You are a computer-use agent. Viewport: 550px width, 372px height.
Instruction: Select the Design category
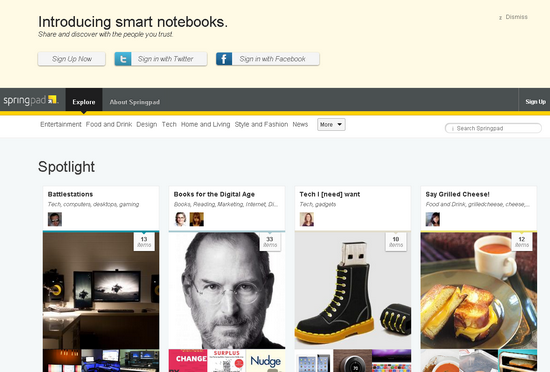click(x=147, y=124)
